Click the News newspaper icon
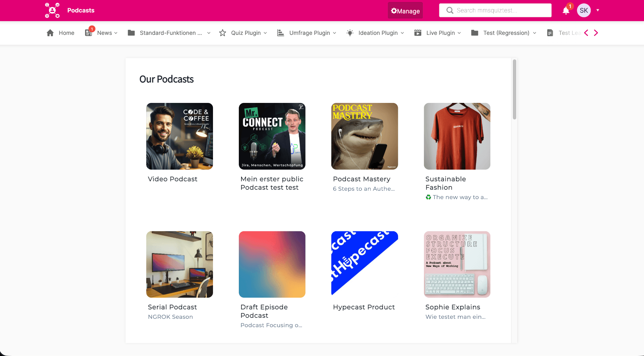 tap(89, 33)
